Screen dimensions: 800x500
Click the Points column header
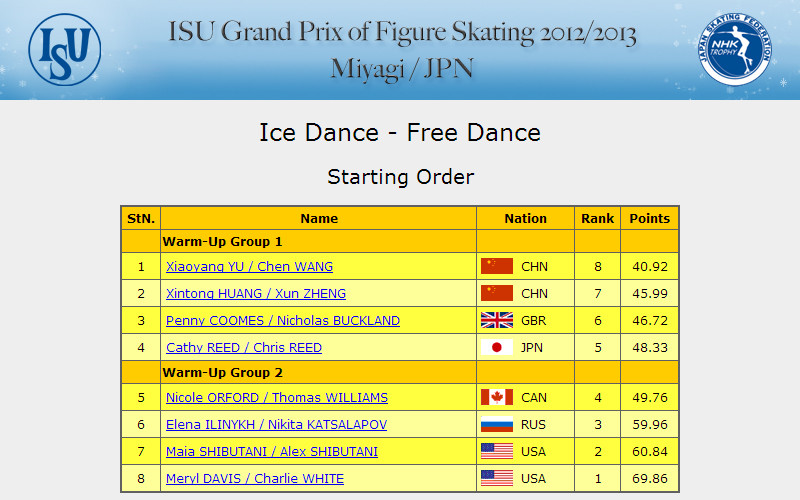click(649, 218)
